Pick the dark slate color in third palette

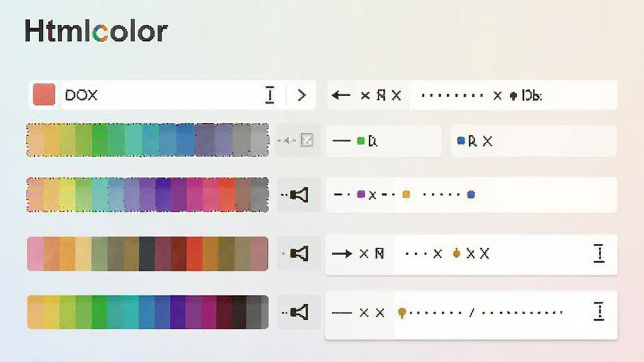tap(147, 254)
